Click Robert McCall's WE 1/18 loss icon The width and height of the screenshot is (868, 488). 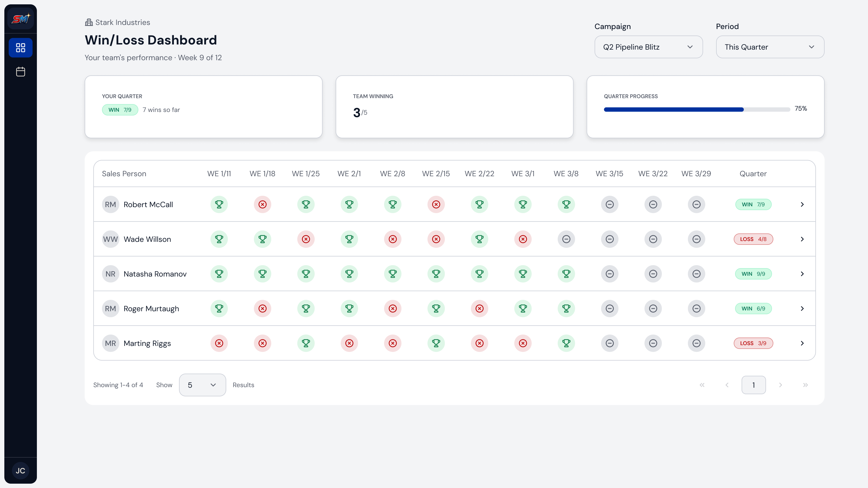263,204
